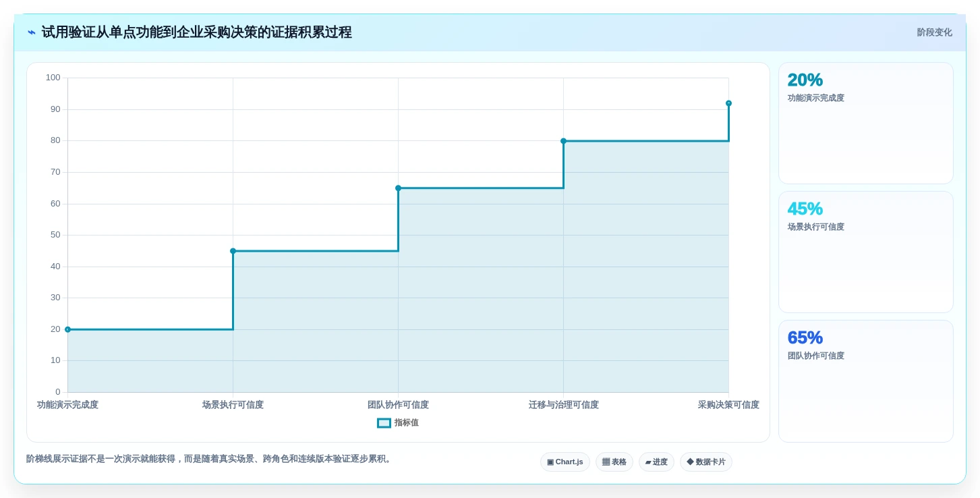Screen dimensions: 980x498
Task: Click the 65% value in third card
Action: click(805, 338)
